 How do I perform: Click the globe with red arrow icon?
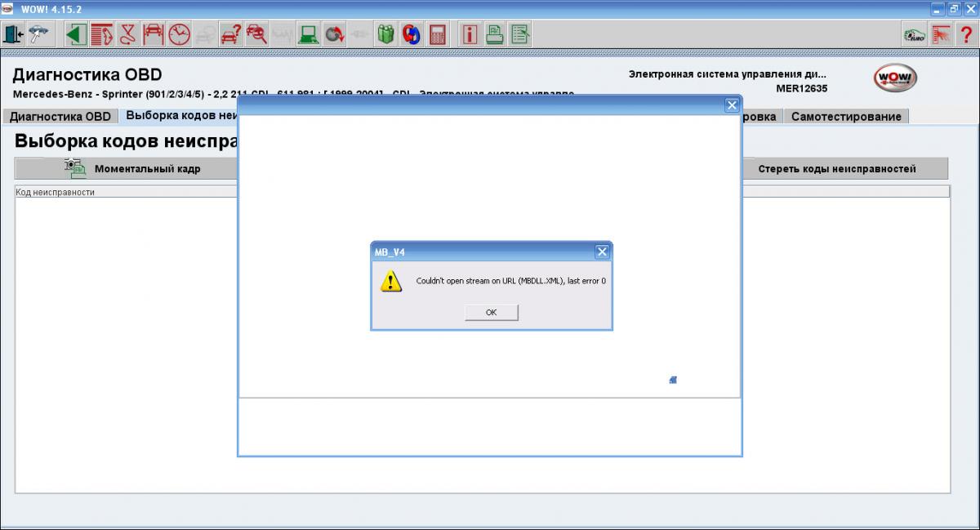coord(334,34)
